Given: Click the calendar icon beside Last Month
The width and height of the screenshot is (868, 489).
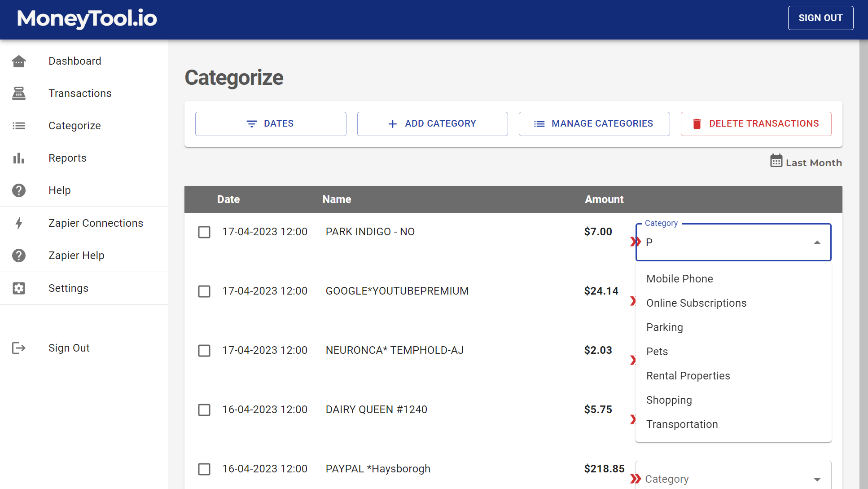Looking at the screenshot, I should tap(776, 161).
